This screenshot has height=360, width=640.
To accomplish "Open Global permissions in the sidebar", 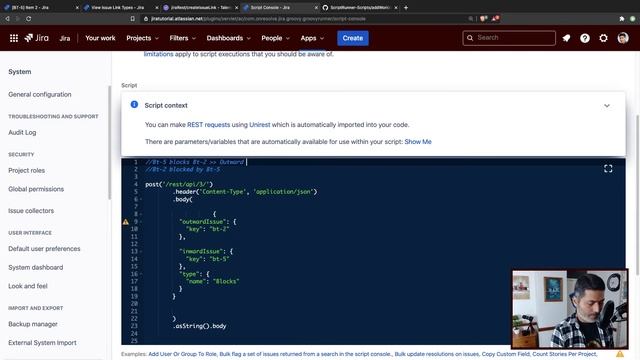I will tap(36, 189).
